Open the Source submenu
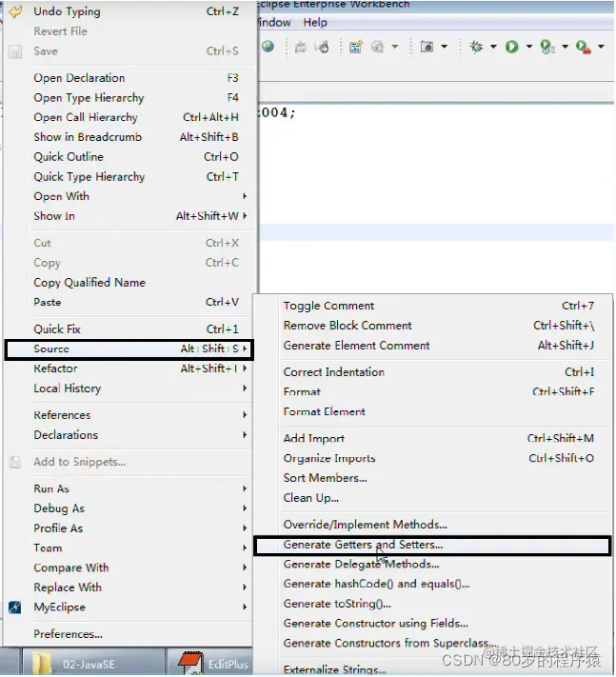Screen dimensions: 616x677 129,348
